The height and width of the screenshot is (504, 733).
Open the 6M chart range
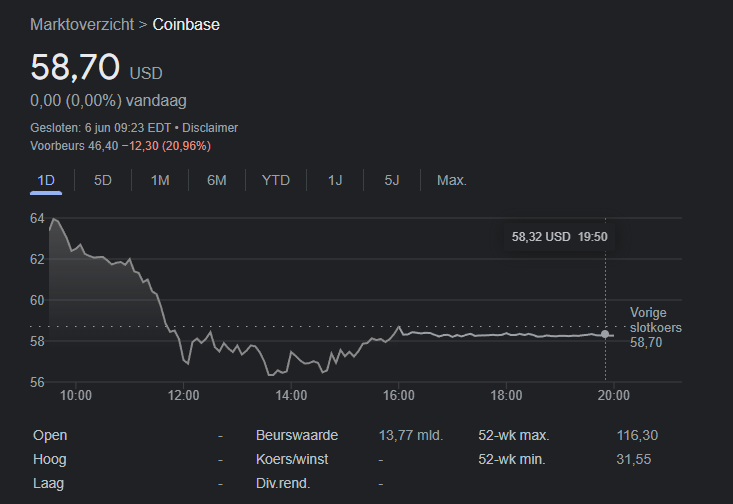[x=217, y=181]
